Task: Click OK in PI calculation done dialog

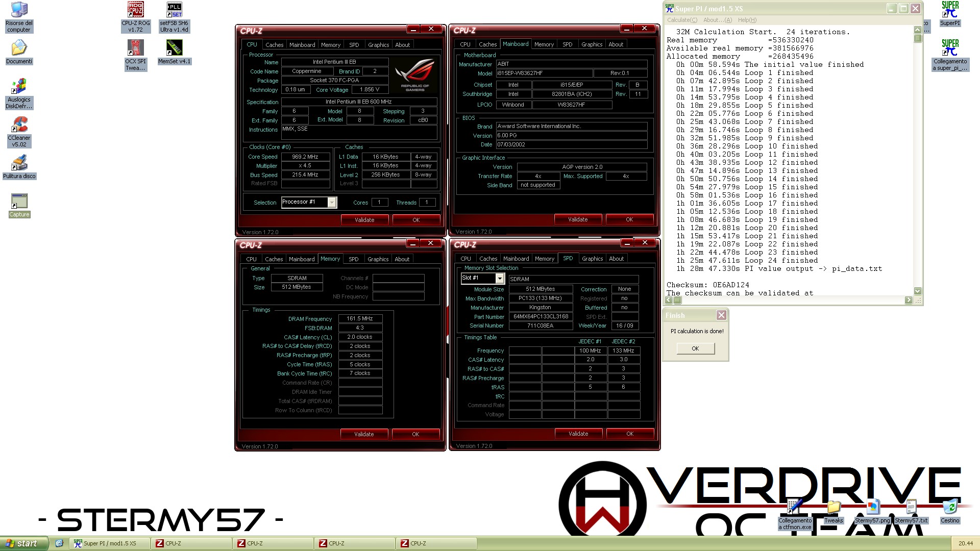Action: point(695,348)
